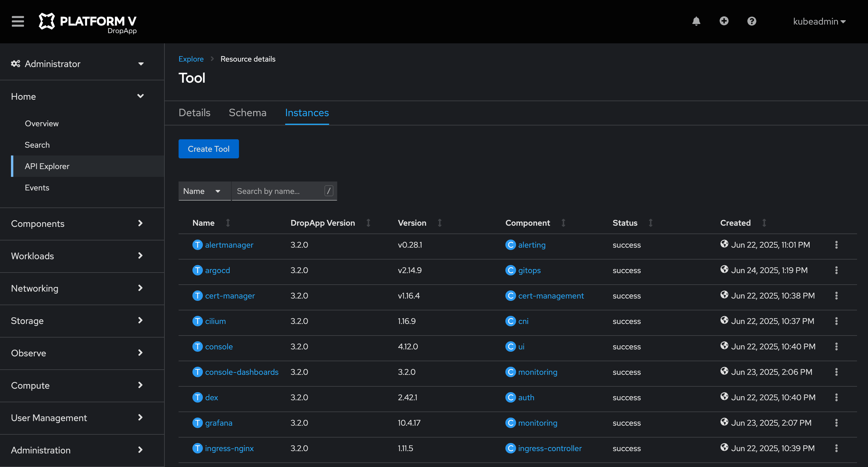Open the ingress-controller component link
Viewport: 868px width, 467px height.
coord(550,449)
